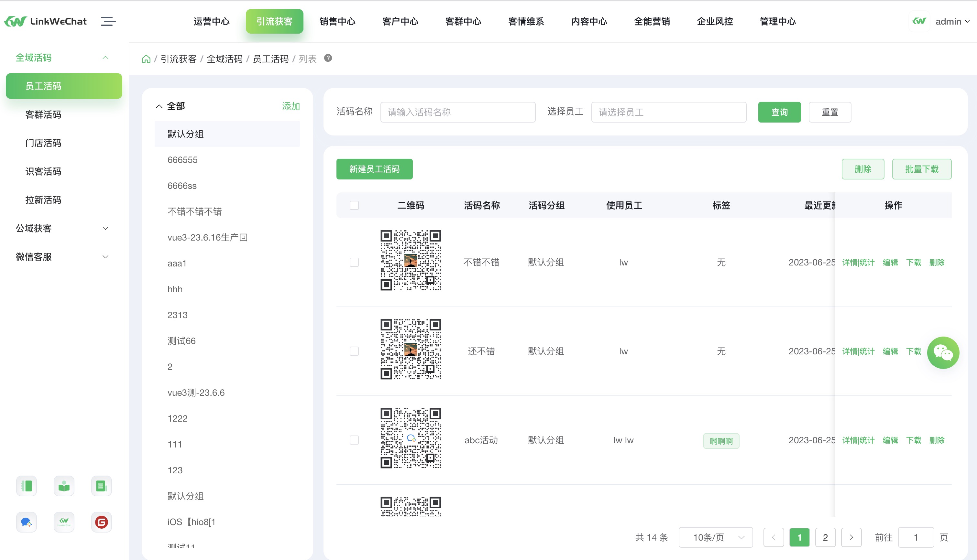The image size is (977, 560).
Task: Go to the next page arrow
Action: click(851, 537)
